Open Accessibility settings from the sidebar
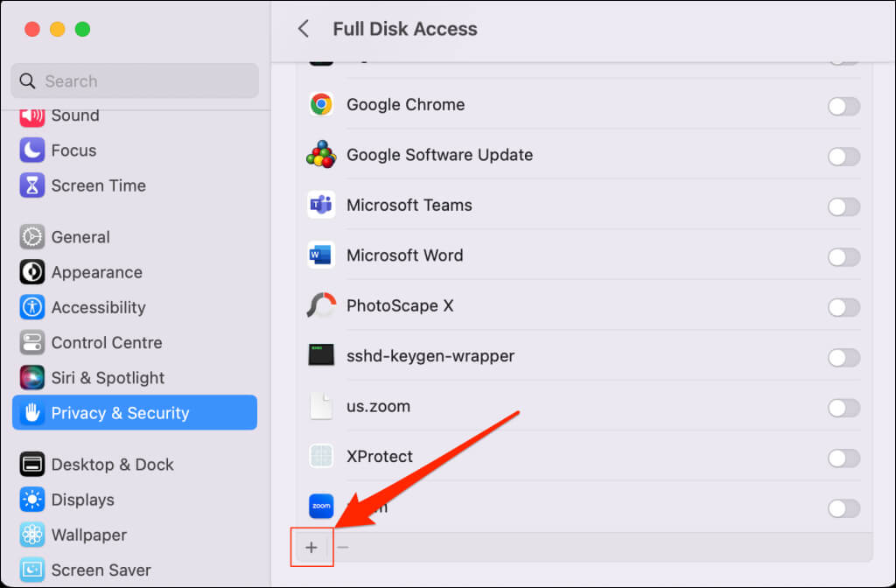This screenshot has height=588, width=896. click(x=134, y=307)
